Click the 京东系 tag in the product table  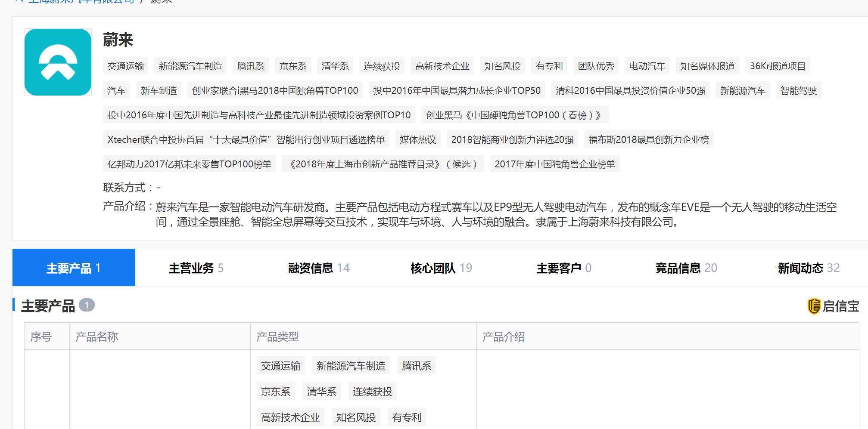(x=276, y=392)
